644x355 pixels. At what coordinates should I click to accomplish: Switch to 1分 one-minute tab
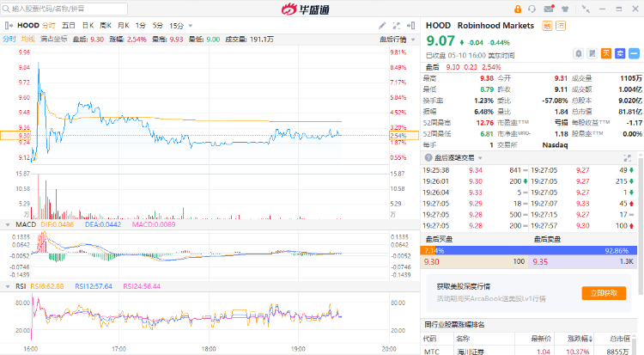[x=141, y=26]
